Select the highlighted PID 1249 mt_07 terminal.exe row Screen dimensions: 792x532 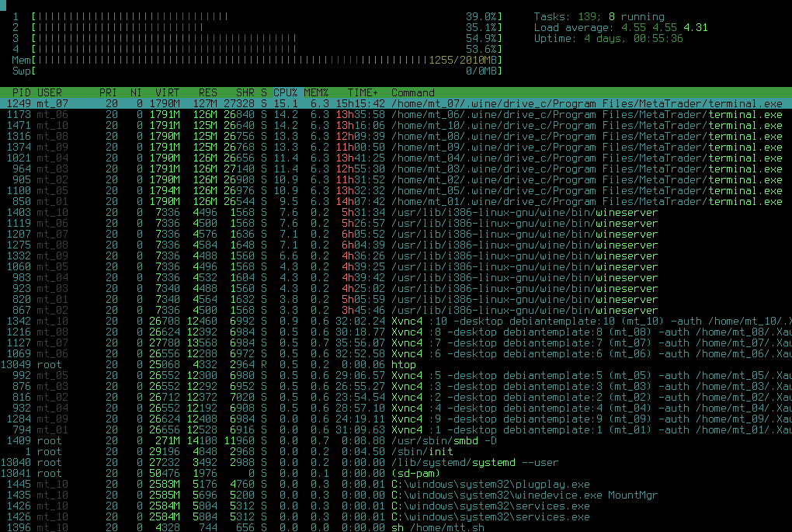(x=396, y=103)
